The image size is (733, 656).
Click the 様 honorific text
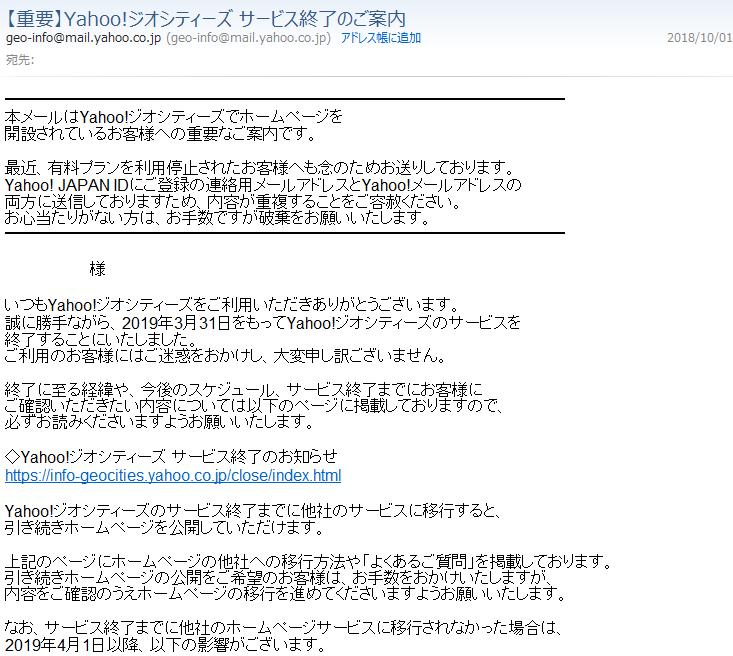98,269
